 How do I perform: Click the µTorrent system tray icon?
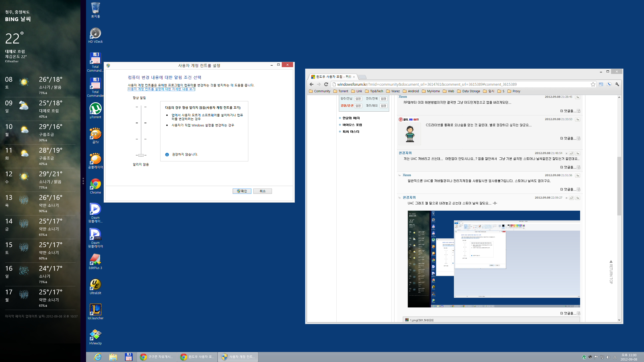click(x=584, y=357)
